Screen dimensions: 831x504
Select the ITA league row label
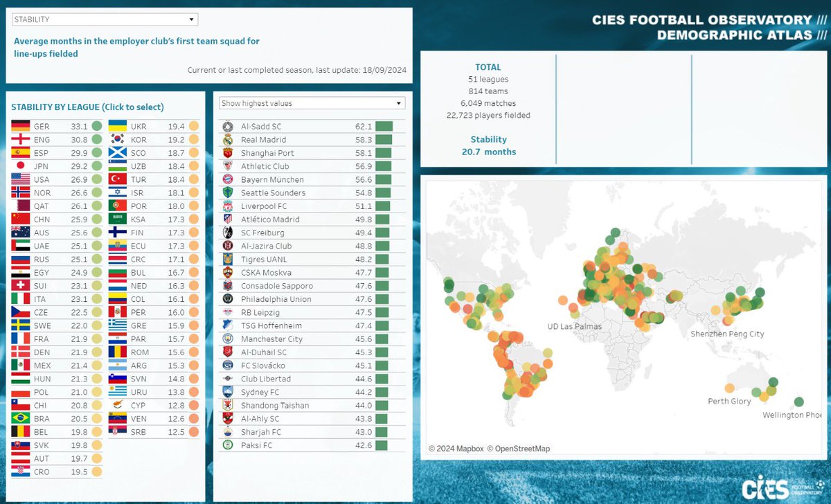point(42,299)
